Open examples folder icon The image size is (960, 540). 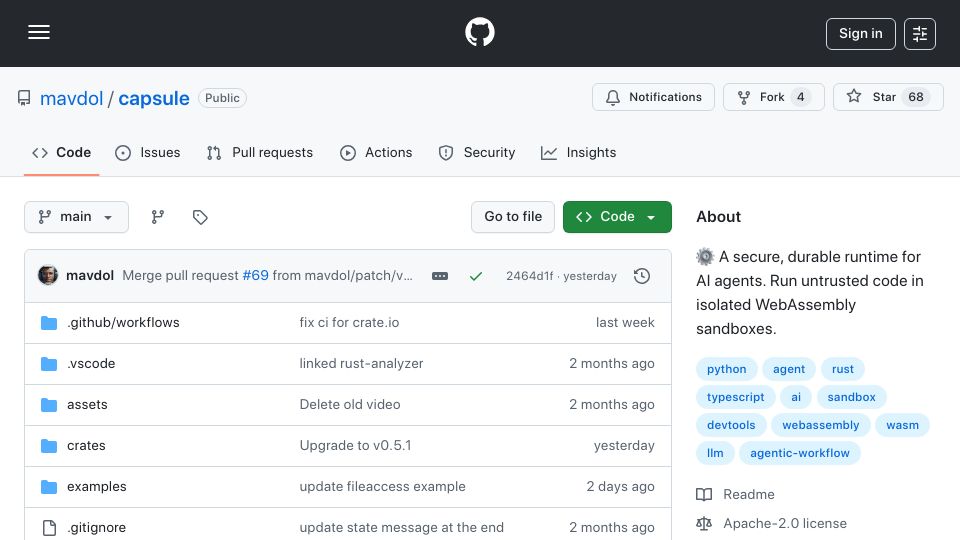click(x=49, y=487)
